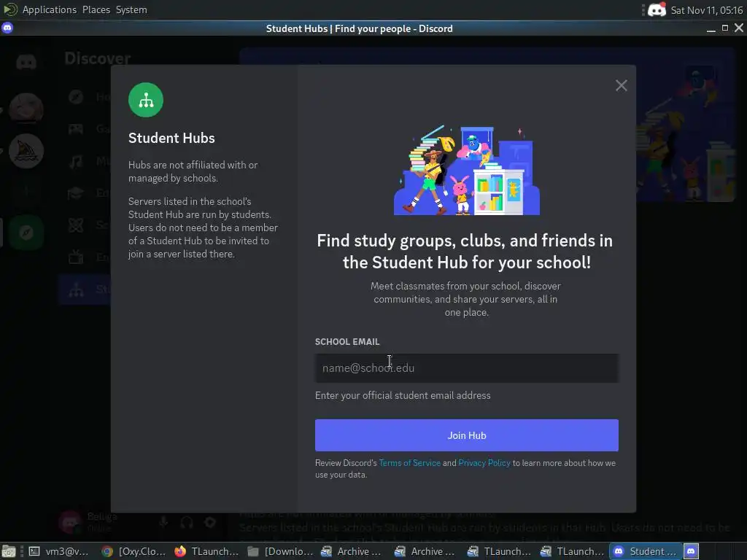Click the Student Hubs sidebar icon
This screenshot has width=747, height=560.
[76, 289]
